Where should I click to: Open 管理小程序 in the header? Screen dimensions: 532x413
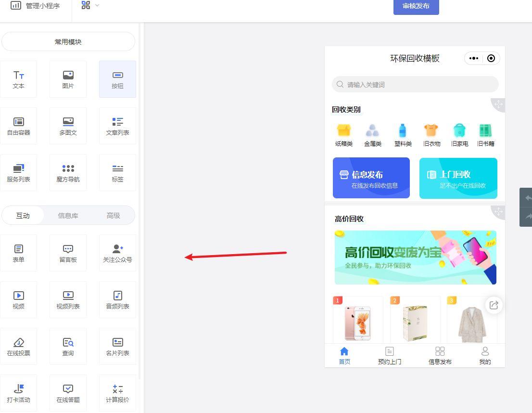35,6
